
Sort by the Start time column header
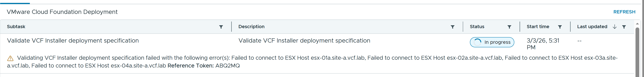click(x=538, y=26)
